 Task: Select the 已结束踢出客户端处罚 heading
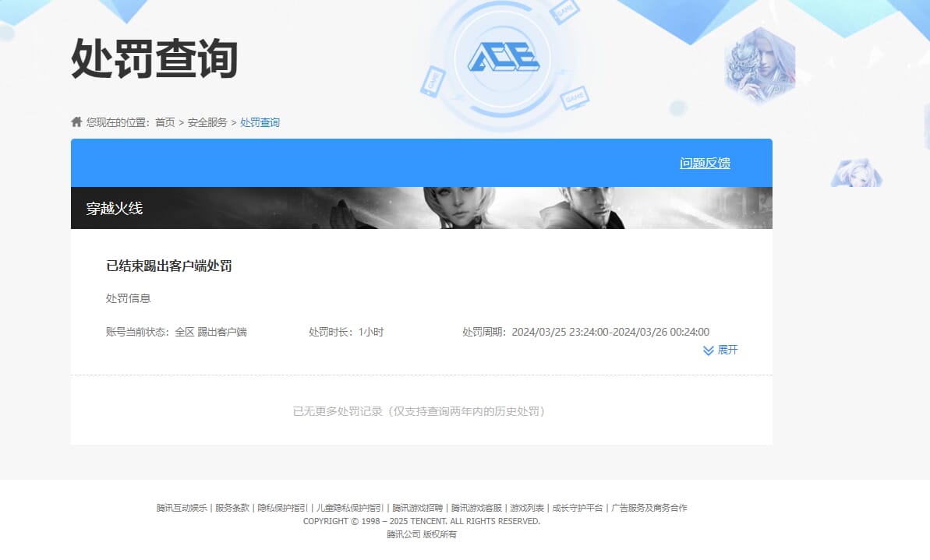point(169,266)
